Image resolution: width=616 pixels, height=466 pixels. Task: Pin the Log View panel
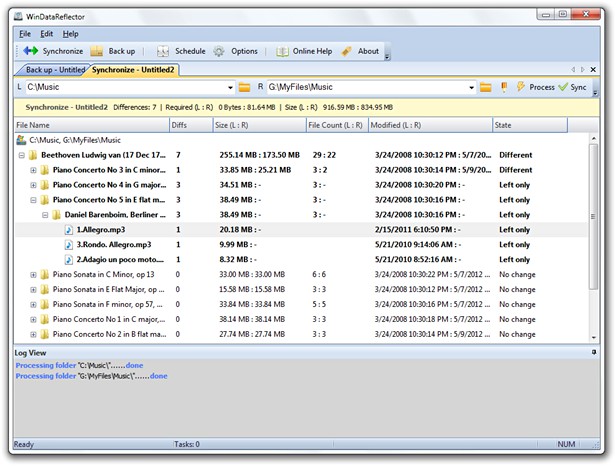coord(594,352)
